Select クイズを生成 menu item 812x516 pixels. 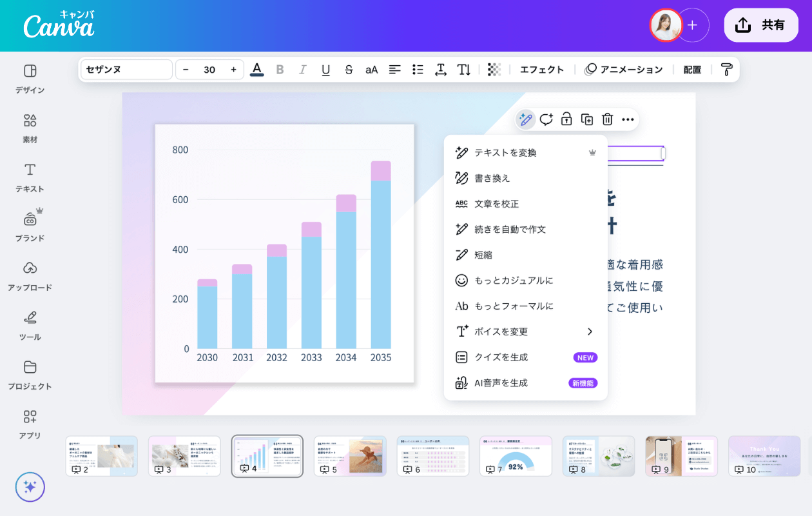click(526, 357)
